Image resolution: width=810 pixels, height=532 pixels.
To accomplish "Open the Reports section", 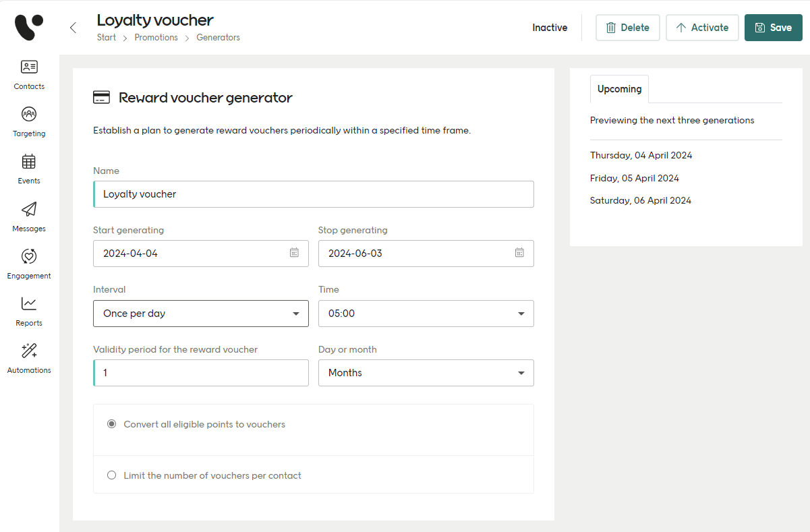I will [28, 311].
